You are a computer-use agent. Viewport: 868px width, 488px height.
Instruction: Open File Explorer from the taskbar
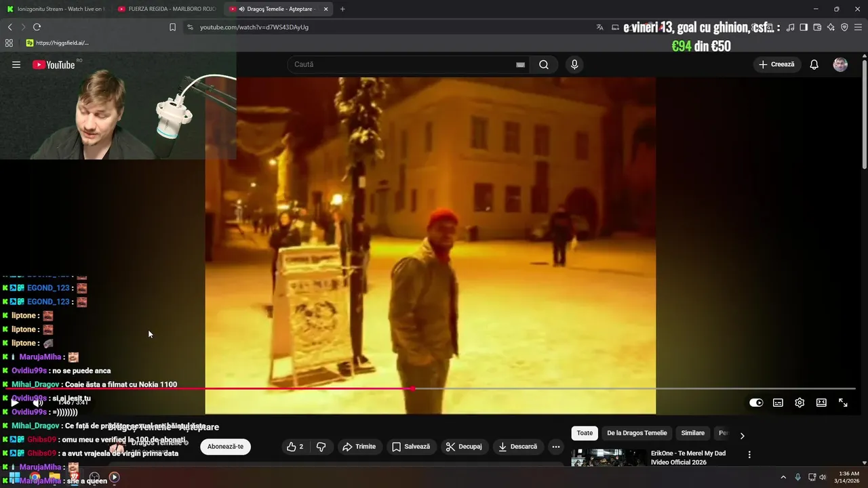point(54,477)
